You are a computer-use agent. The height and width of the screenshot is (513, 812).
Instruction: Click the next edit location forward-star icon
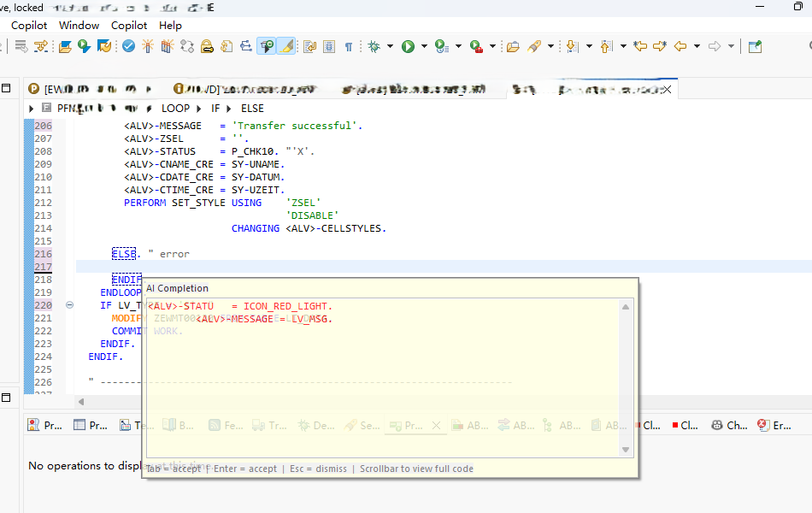[660, 47]
